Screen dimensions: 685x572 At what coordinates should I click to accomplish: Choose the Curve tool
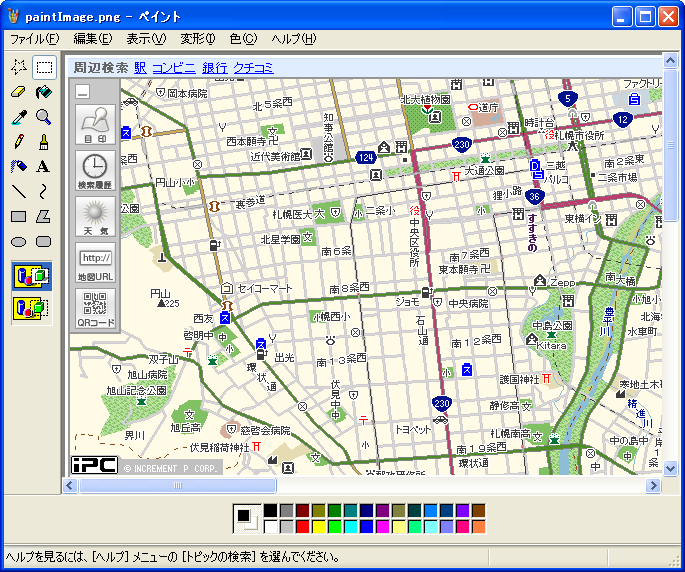[44, 191]
